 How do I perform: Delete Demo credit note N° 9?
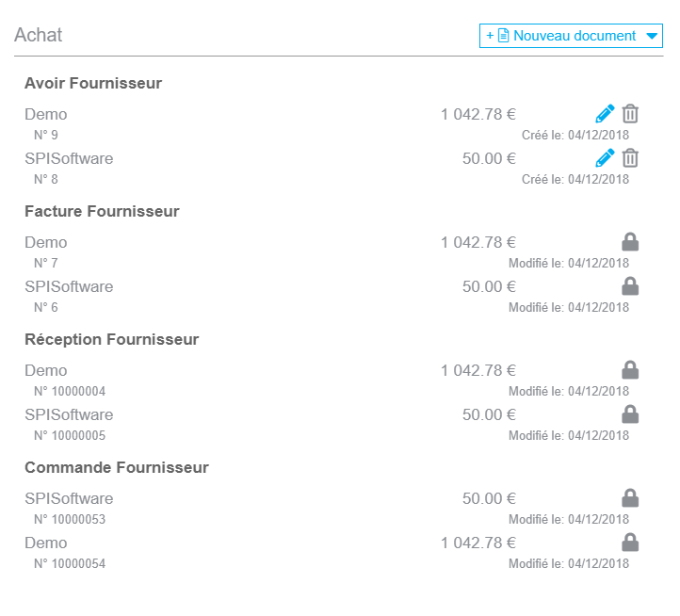630,114
